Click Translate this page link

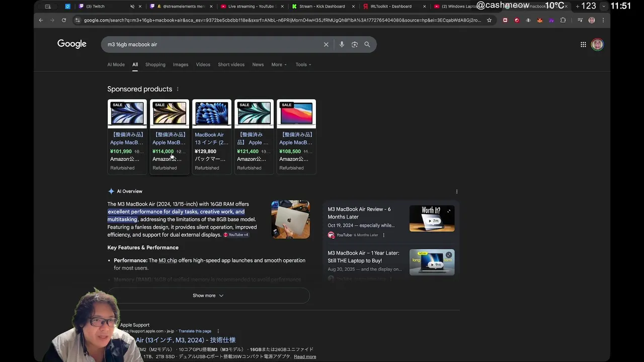pyautogui.click(x=195, y=331)
